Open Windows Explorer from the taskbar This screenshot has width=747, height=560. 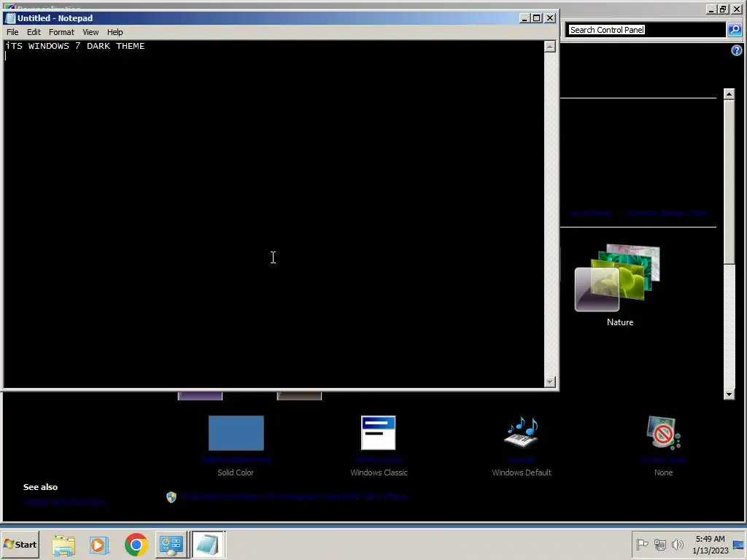click(x=63, y=545)
